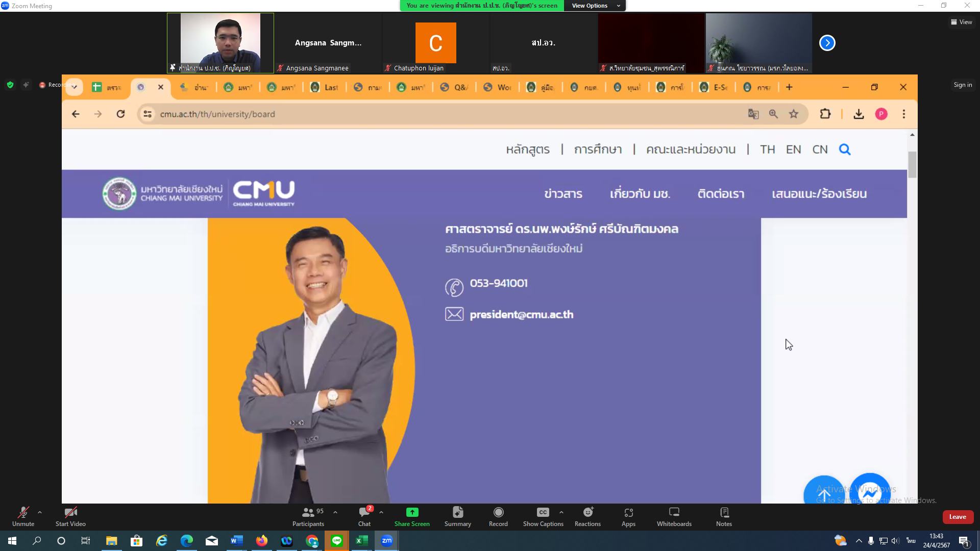
Task: Reload the shared browser page
Action: (120, 114)
